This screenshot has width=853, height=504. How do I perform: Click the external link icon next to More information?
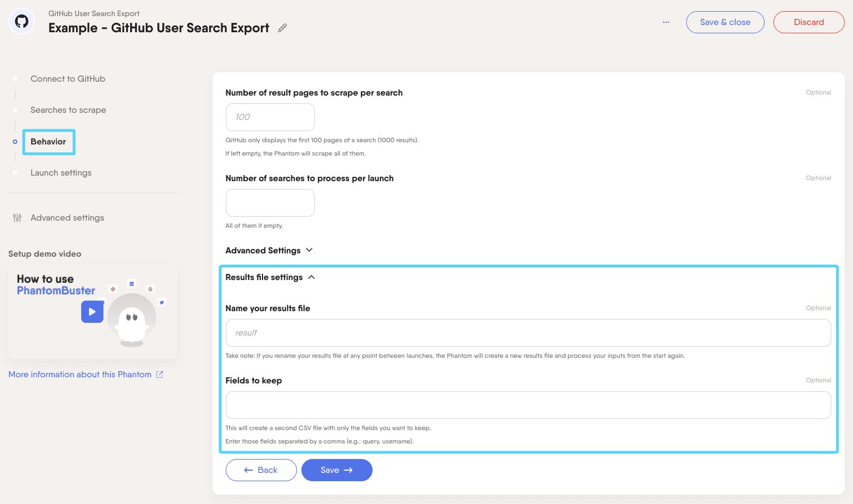pyautogui.click(x=160, y=375)
